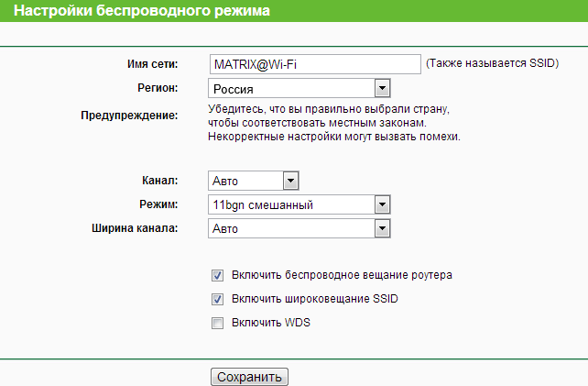588x386 pixels.
Task: Click the Включить WDS label text
Action: (x=271, y=323)
